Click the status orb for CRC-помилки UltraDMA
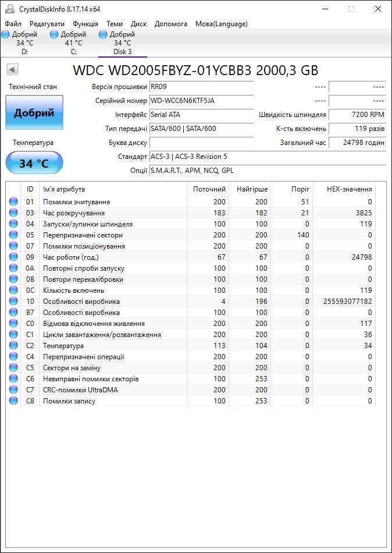Image resolution: width=392 pixels, height=553 pixels. 13,389
